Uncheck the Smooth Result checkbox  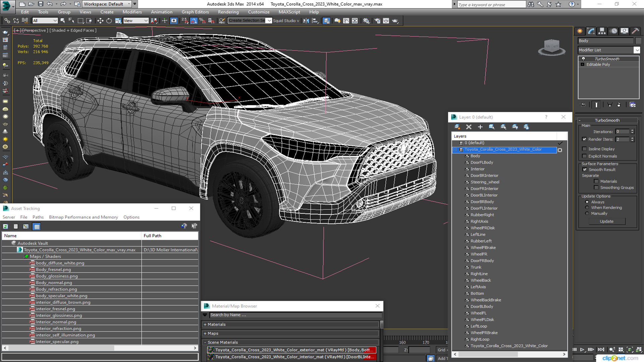click(585, 170)
